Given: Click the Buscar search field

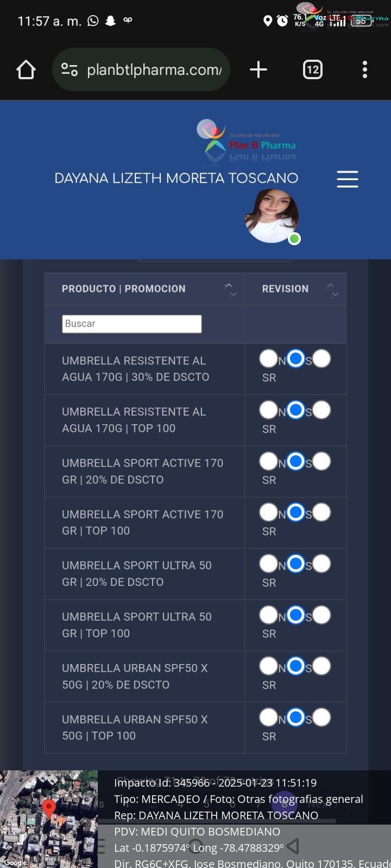Looking at the screenshot, I should point(132,324).
